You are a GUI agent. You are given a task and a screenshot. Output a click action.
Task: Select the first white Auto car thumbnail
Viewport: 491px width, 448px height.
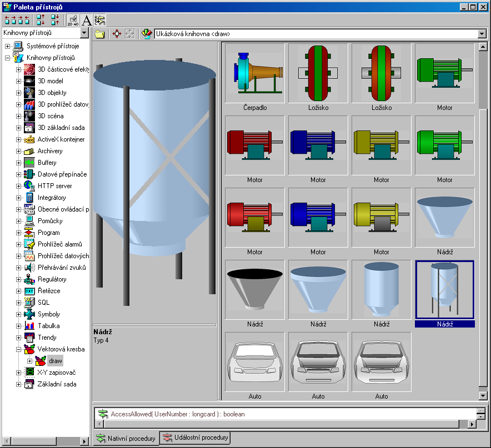point(255,362)
